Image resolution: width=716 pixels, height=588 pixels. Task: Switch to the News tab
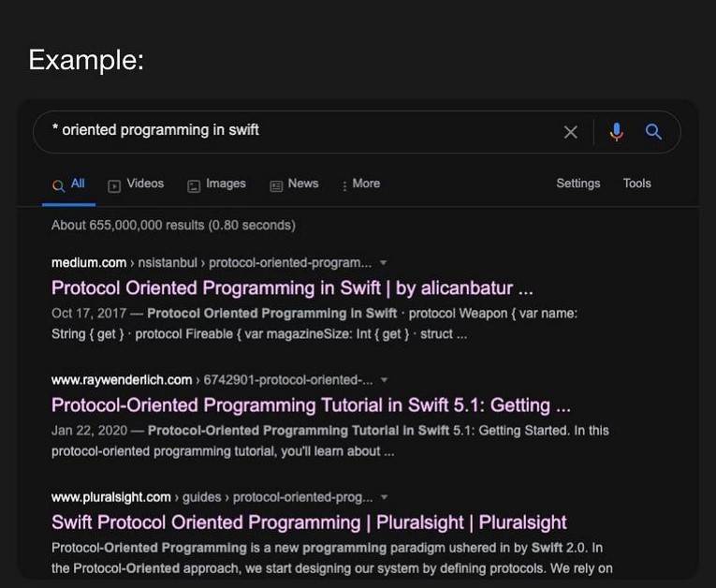tap(294, 184)
